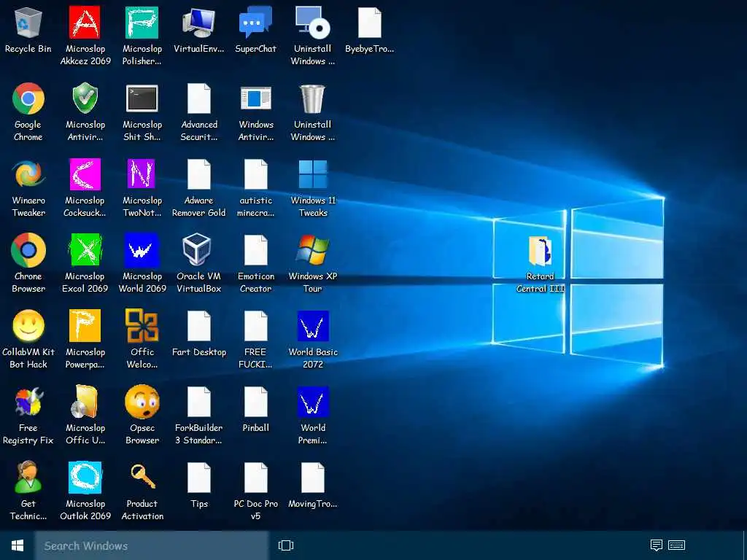This screenshot has height=560, width=747.
Task: Select the Microslop Antivir green shield icon
Action: pyautogui.click(x=85, y=98)
